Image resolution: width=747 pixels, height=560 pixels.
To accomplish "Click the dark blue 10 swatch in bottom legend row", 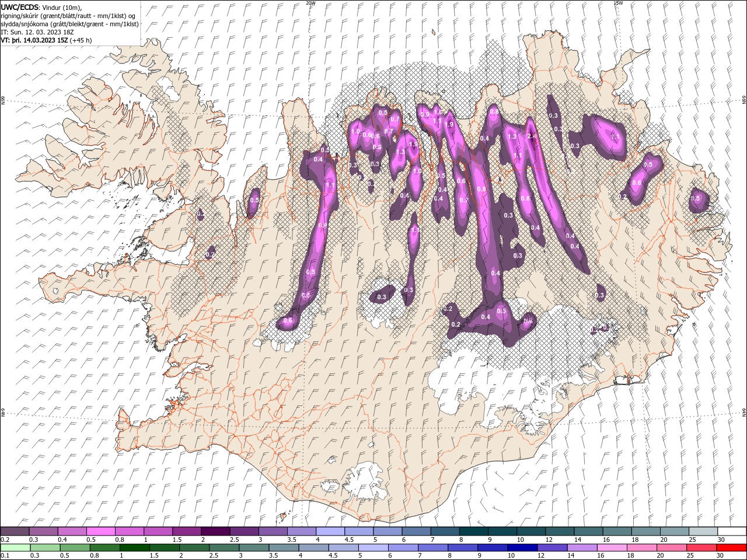I will click(522, 548).
